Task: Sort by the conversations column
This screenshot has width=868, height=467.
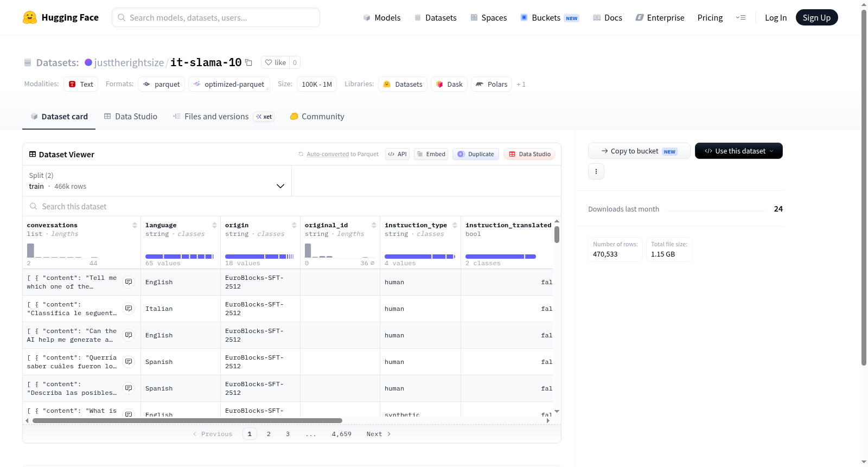Action: (135, 225)
